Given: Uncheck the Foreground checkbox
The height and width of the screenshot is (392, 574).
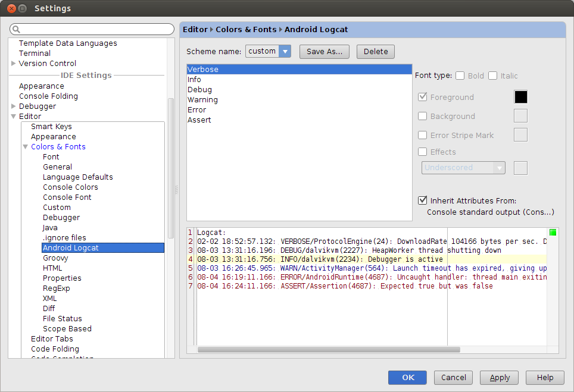Looking at the screenshot, I should (422, 97).
